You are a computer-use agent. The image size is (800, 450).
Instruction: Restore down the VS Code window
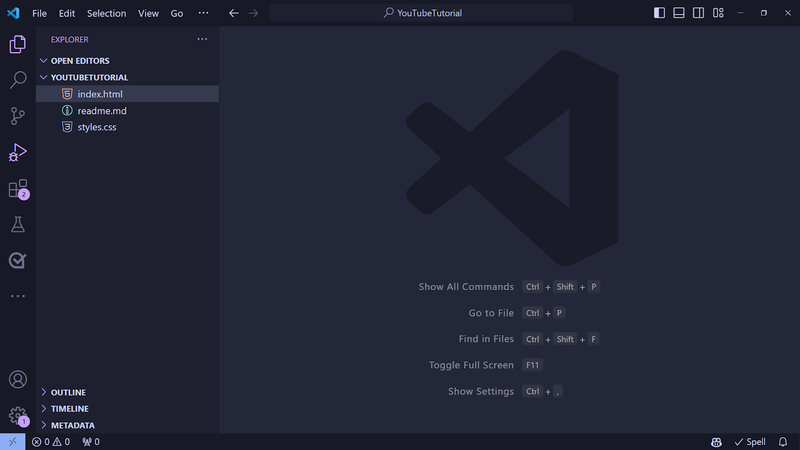(764, 13)
